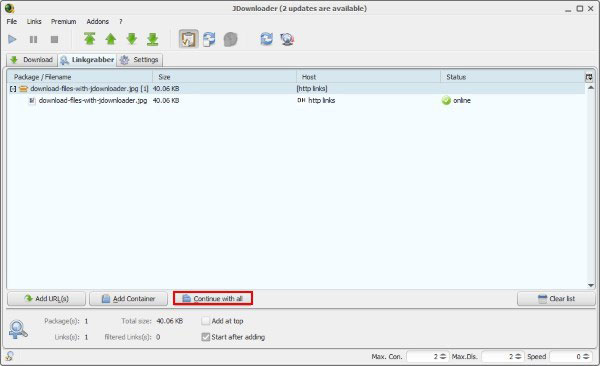
Task: Adjust the Max.Dls. spinner arrows
Action: 518,356
